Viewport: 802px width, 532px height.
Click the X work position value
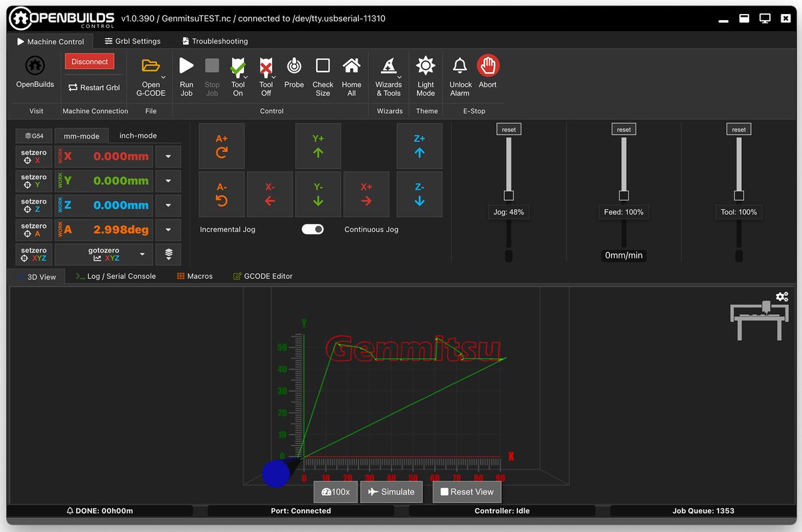click(121, 157)
